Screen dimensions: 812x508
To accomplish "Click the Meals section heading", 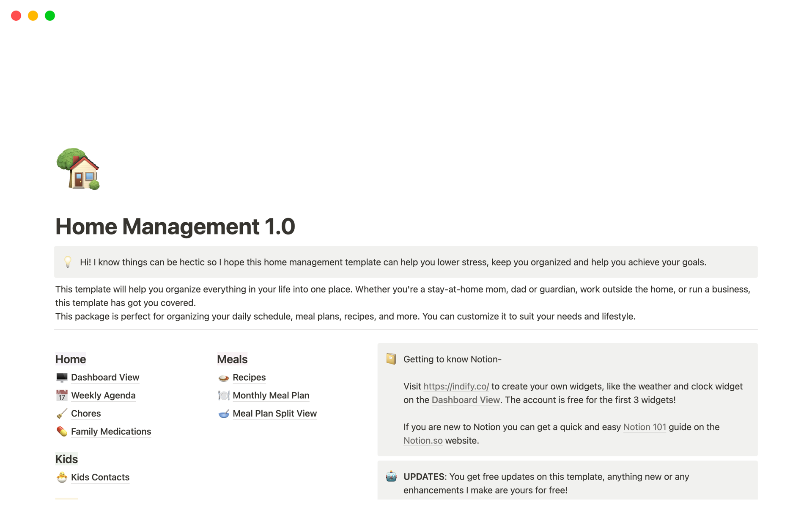I will click(232, 359).
